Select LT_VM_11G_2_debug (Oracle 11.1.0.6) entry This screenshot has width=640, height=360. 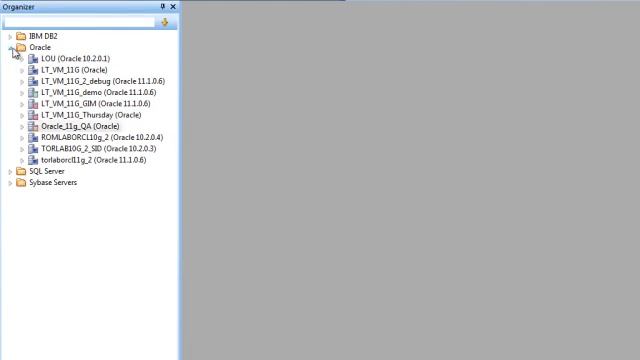click(x=103, y=81)
